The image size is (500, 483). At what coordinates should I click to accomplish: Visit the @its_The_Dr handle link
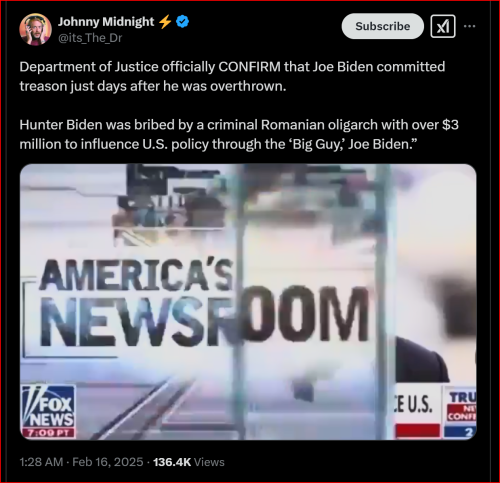coord(90,38)
